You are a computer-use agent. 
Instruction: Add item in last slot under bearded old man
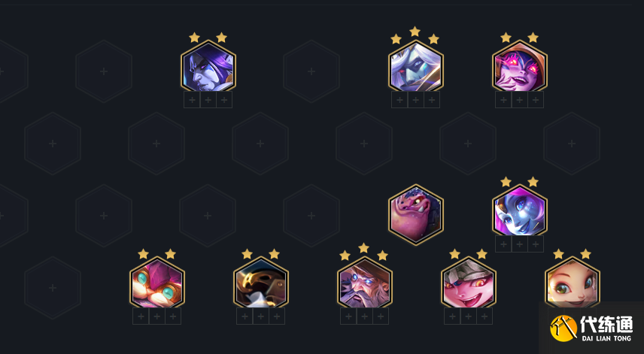(x=381, y=316)
